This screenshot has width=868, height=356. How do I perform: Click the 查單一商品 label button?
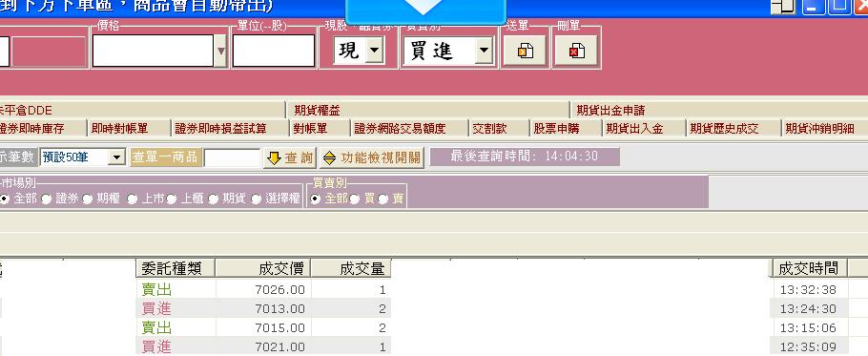(x=166, y=157)
